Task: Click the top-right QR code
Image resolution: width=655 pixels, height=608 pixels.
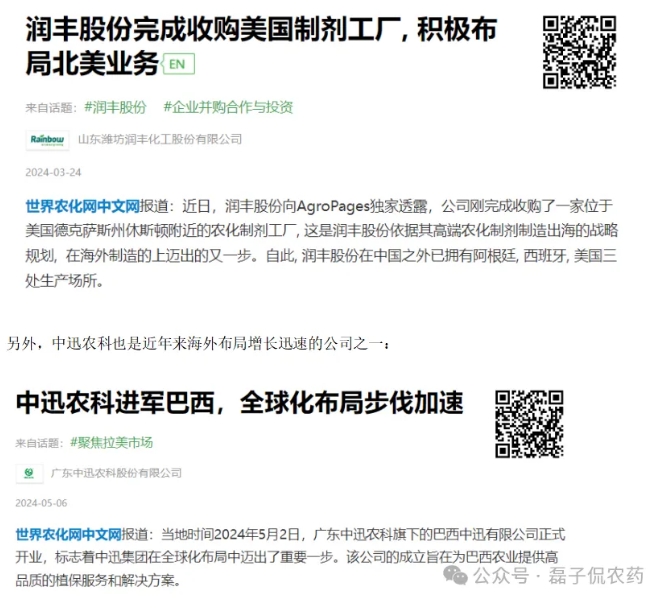Action: [x=579, y=52]
